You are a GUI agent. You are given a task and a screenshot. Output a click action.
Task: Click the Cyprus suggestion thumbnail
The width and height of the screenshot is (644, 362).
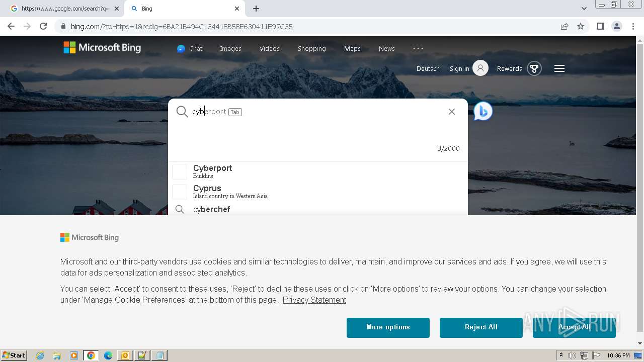coord(180,192)
